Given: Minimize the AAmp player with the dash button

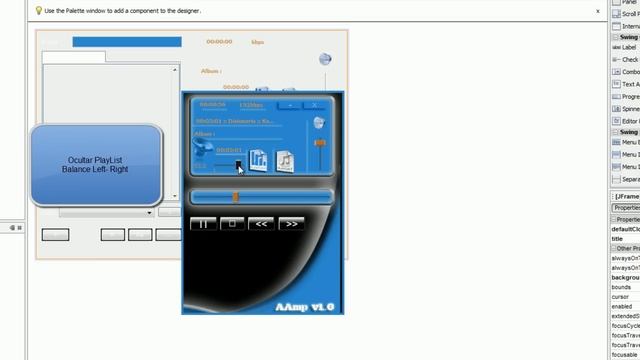Looking at the screenshot, I should [289, 105].
